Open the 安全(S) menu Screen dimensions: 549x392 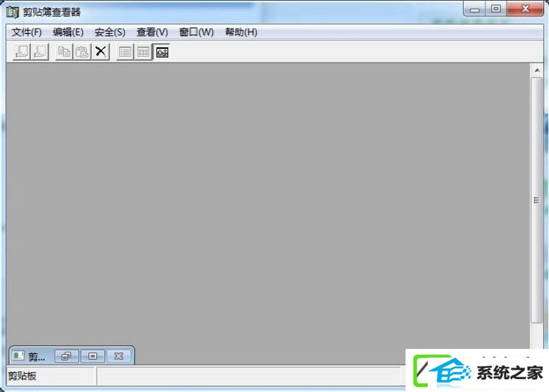pos(110,32)
